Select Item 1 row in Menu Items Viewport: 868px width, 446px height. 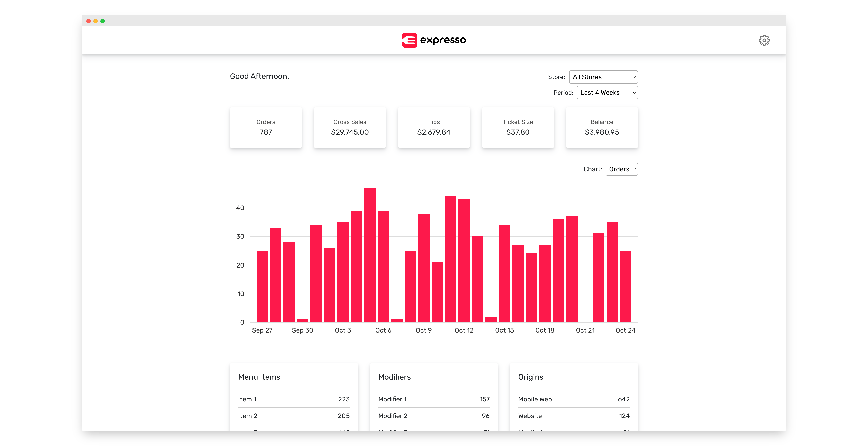click(293, 399)
